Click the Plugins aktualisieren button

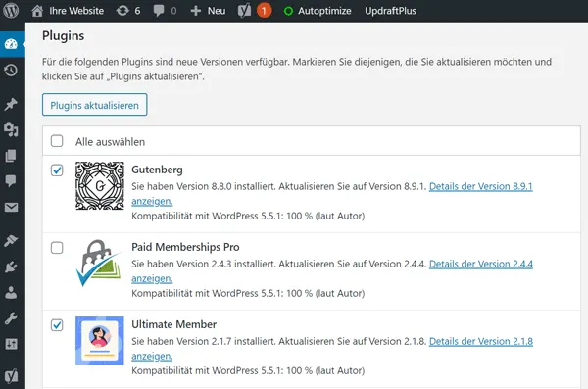click(94, 105)
